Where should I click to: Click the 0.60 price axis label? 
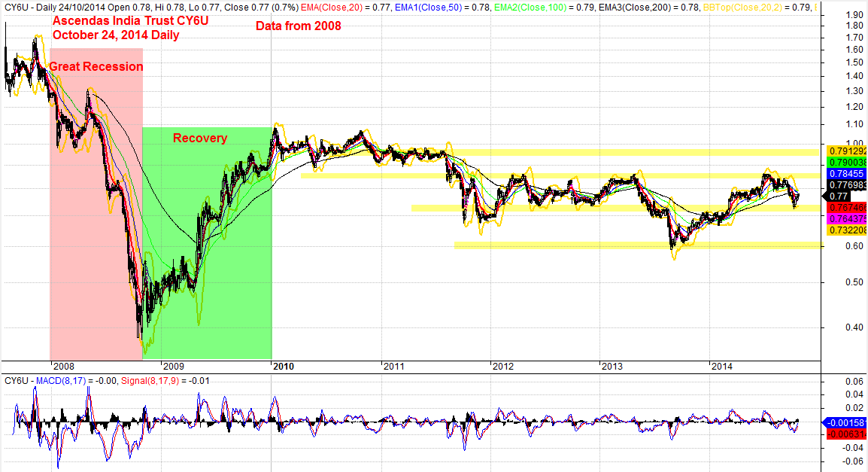pyautogui.click(x=854, y=246)
